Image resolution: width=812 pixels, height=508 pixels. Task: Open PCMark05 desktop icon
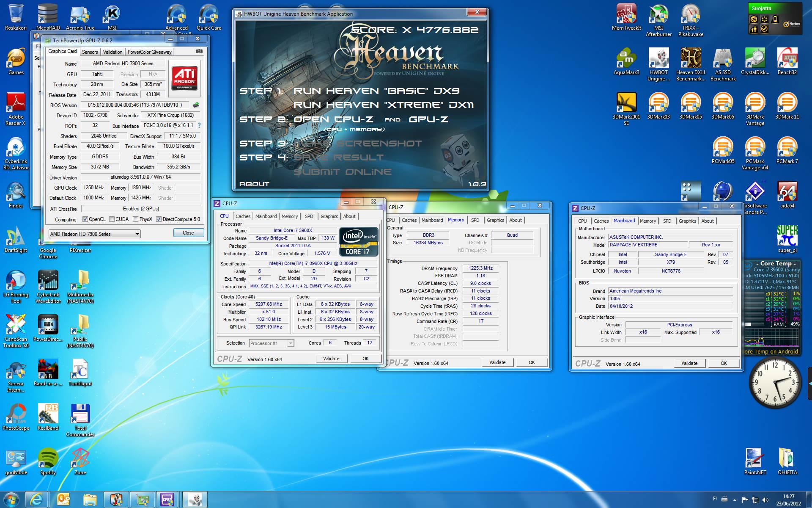click(x=723, y=151)
